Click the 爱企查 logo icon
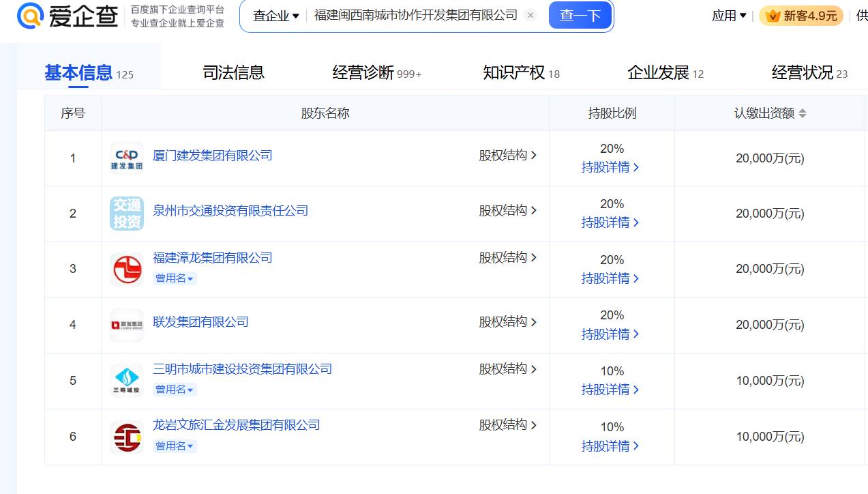Image resolution: width=868 pixels, height=494 pixels. [31, 15]
